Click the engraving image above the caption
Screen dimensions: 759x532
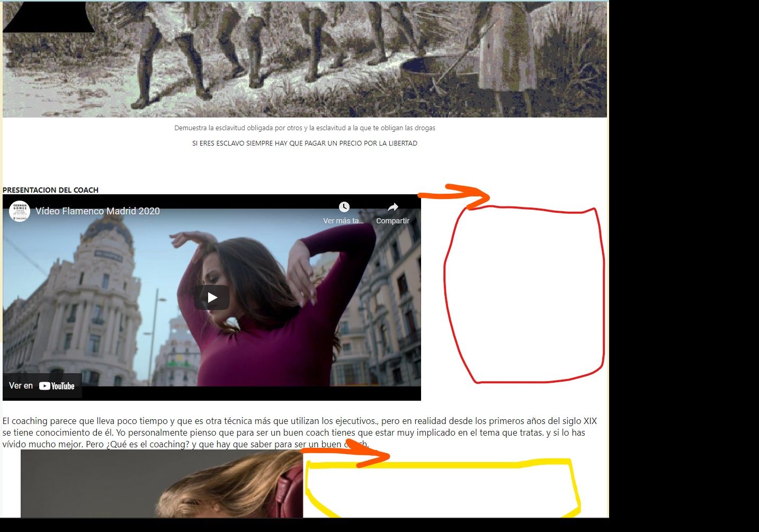click(x=305, y=59)
